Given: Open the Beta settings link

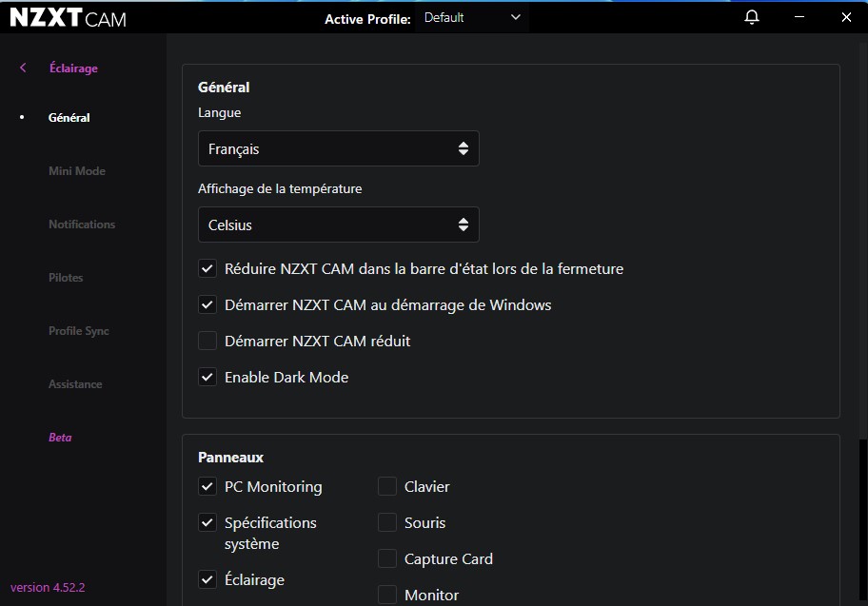Looking at the screenshot, I should pyautogui.click(x=60, y=438).
